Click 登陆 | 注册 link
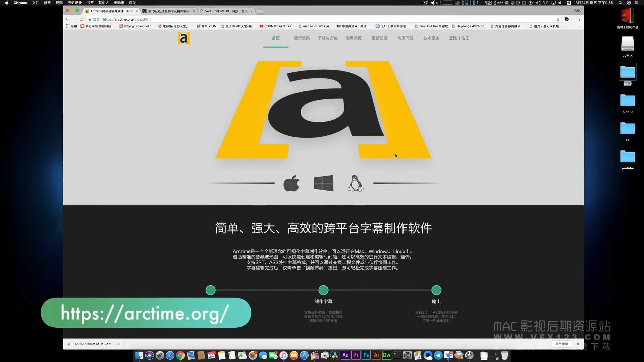The width and height of the screenshot is (644, 362). (459, 38)
